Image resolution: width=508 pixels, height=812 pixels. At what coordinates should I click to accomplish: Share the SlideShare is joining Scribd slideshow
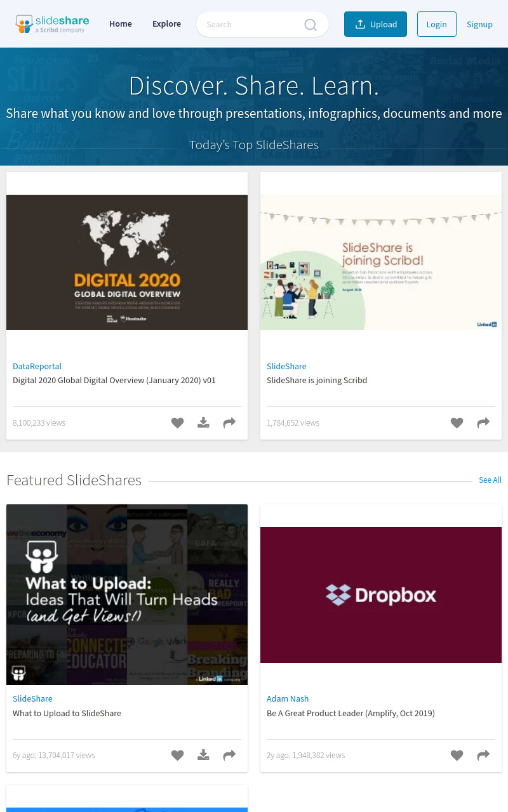tap(483, 422)
